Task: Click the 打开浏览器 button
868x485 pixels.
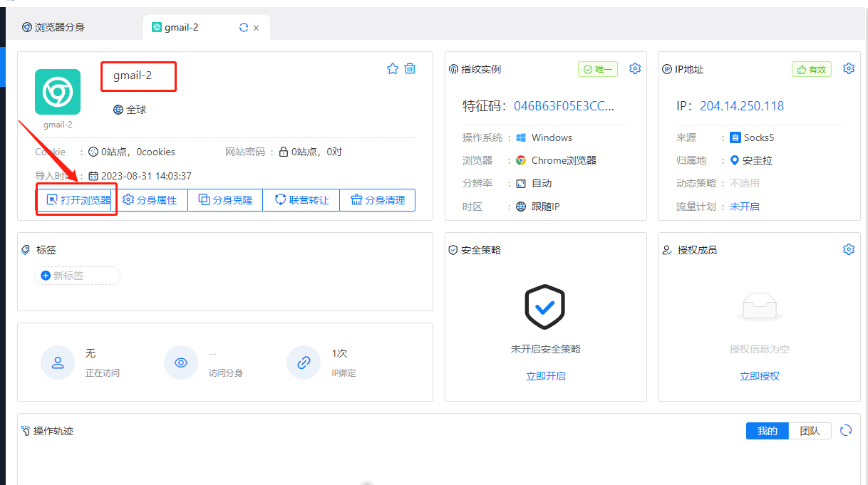Action: [78, 200]
